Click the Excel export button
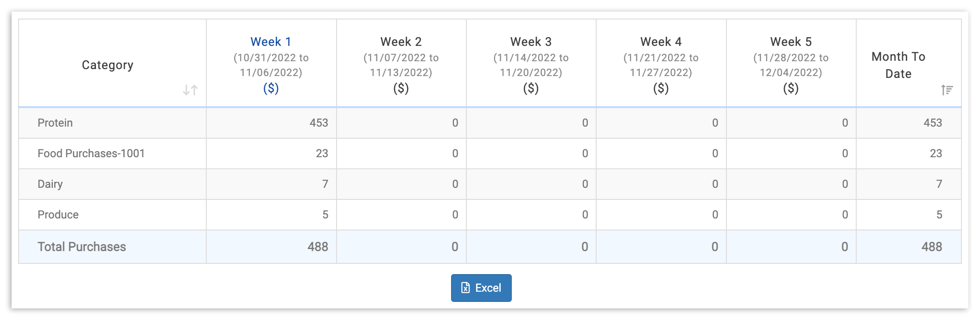 tap(481, 288)
